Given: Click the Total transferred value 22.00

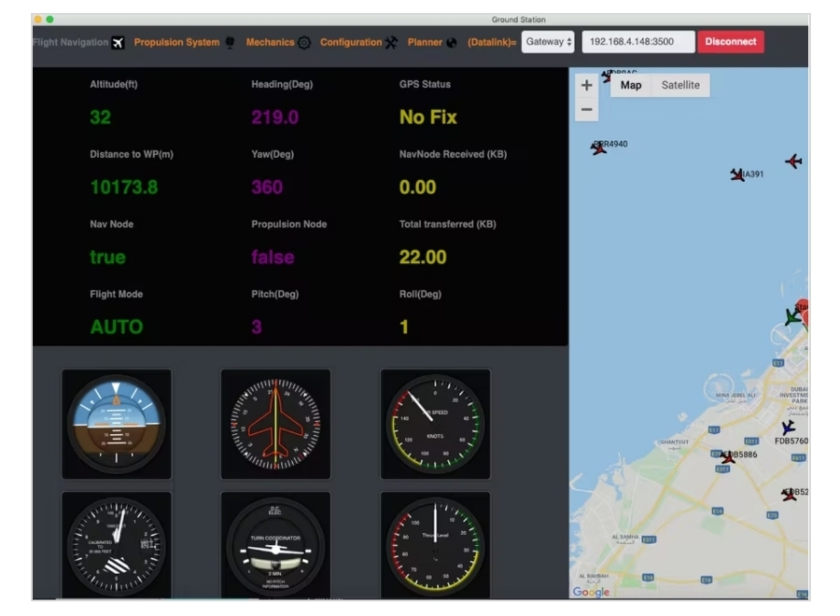Looking at the screenshot, I should point(423,257).
